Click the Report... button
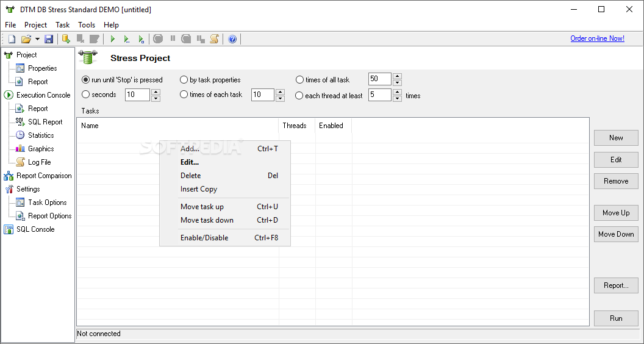This screenshot has width=644, height=344. [x=616, y=285]
